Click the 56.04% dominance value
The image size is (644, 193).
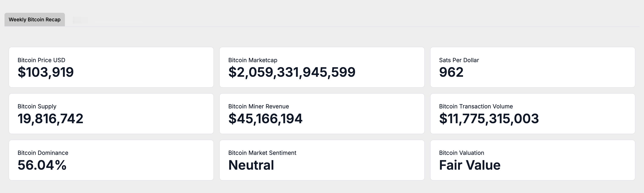point(42,165)
